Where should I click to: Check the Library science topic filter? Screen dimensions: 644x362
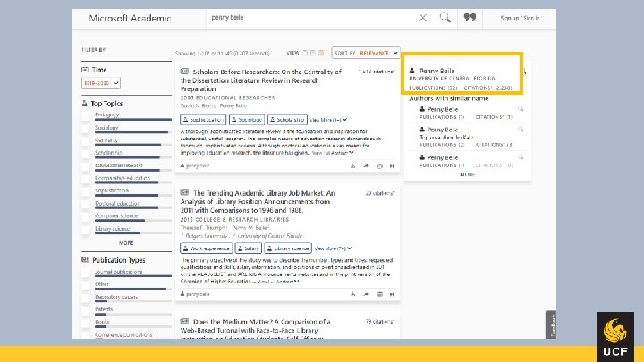click(x=86, y=230)
